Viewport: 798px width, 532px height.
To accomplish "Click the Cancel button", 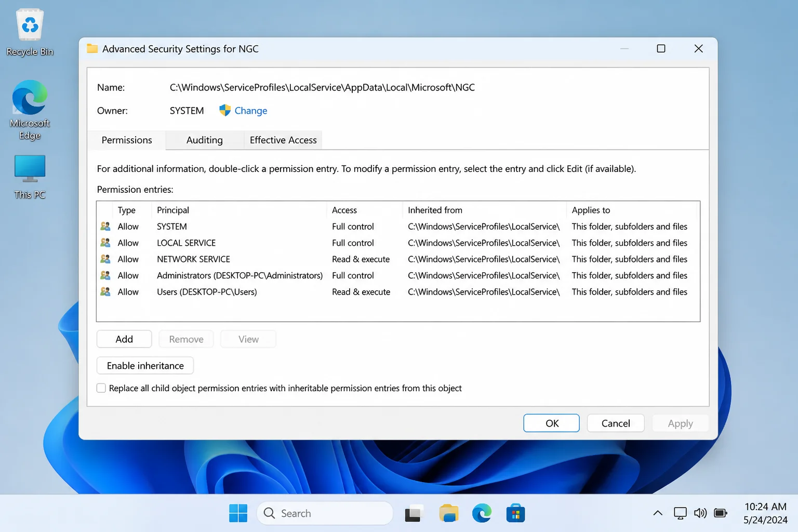I will pos(616,423).
